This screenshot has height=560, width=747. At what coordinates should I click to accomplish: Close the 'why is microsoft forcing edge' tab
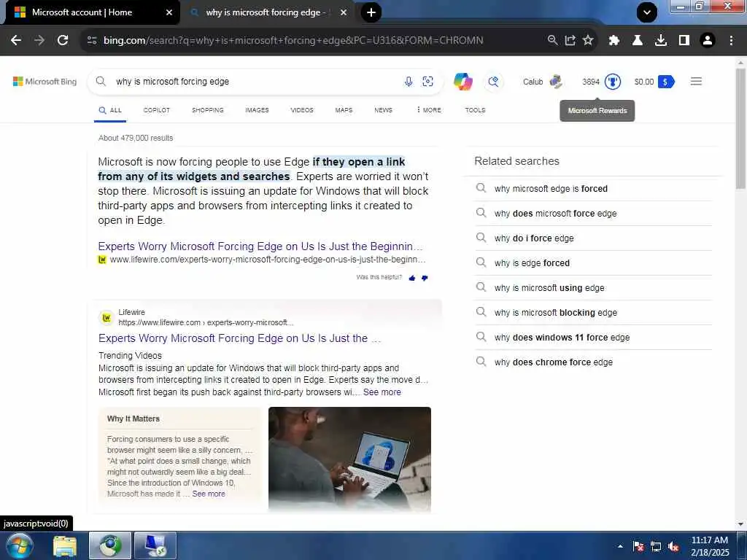[x=344, y=12]
